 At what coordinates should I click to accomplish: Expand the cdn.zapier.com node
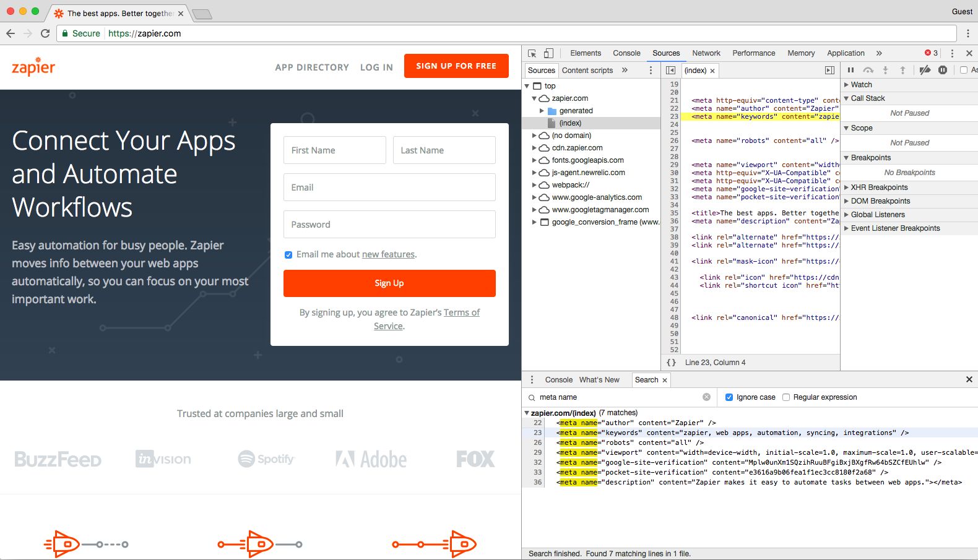tap(534, 148)
